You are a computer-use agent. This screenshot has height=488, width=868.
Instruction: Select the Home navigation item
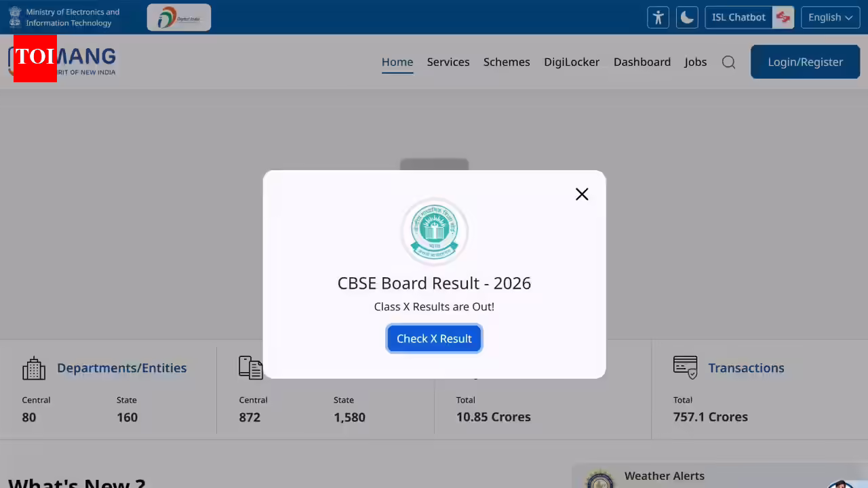click(397, 62)
